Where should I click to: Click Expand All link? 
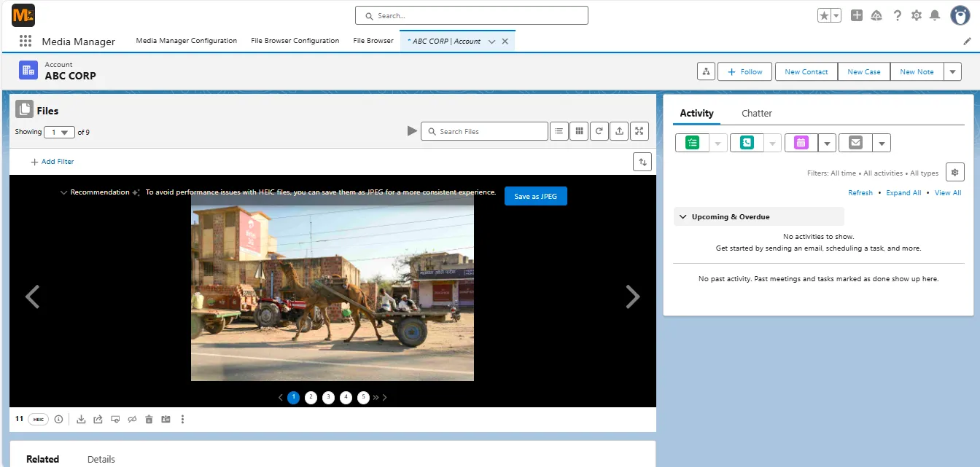point(903,193)
